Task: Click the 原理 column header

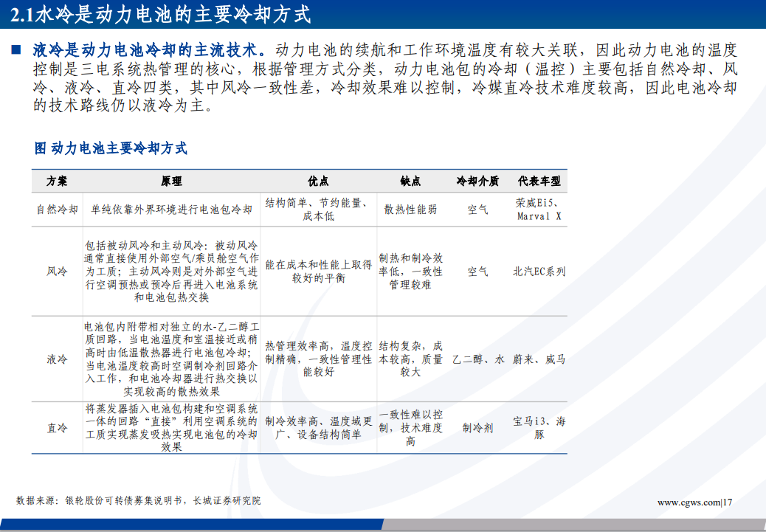Action: (x=171, y=181)
